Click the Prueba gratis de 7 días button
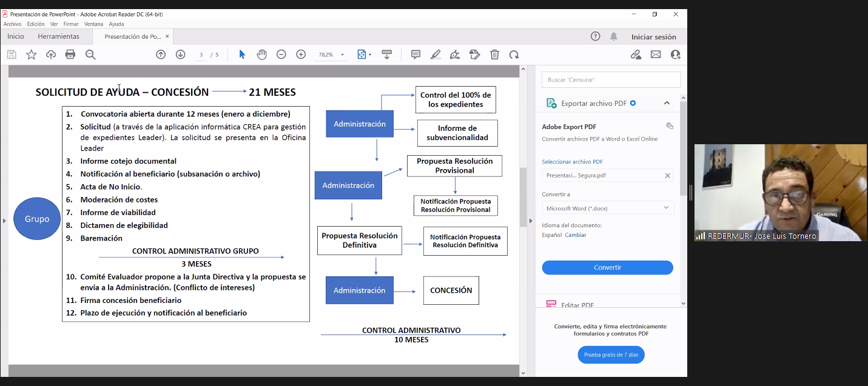 [x=611, y=354]
